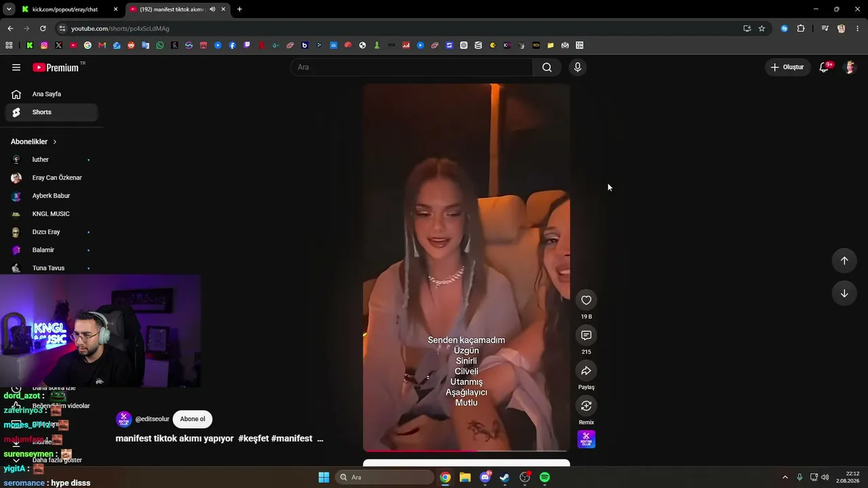Viewport: 868px width, 488px height.
Task: Click the Windows taskbar search box
Action: click(x=384, y=477)
